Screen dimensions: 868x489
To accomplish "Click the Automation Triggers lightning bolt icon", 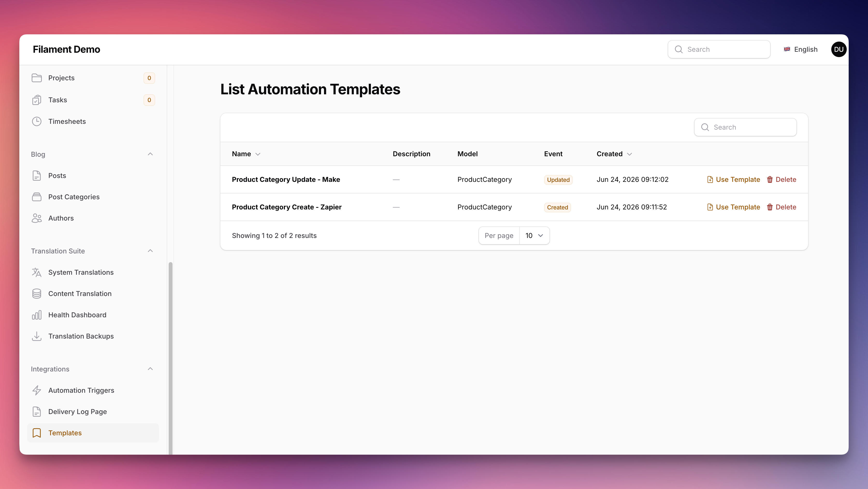I will coord(36,390).
